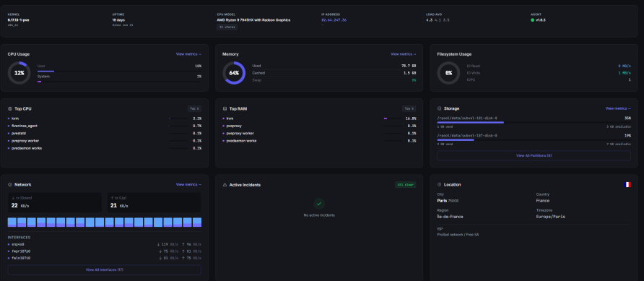Click the User CPU usage bar
The width and height of the screenshot is (644, 281).
coord(119,71)
